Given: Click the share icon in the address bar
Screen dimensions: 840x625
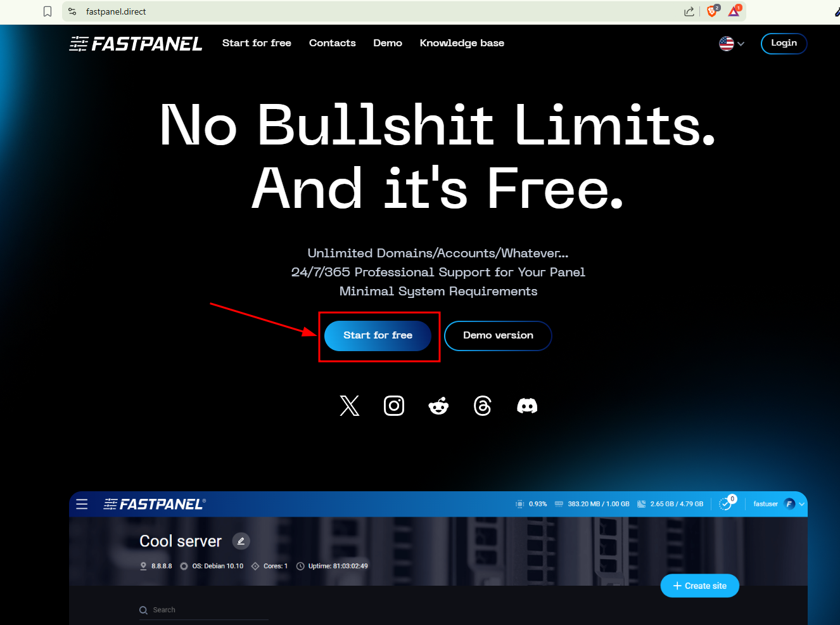Looking at the screenshot, I should (689, 11).
